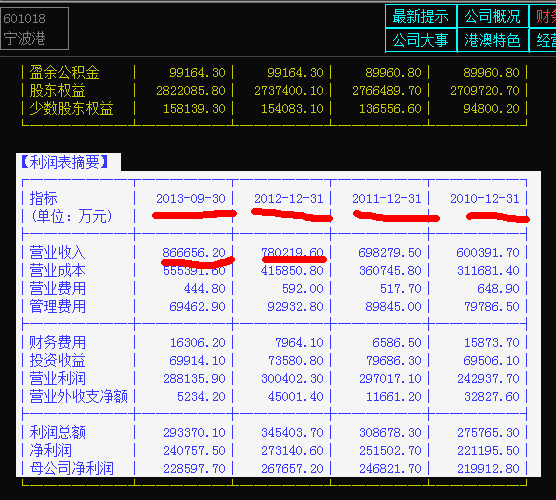Select management expense value 69462.90
This screenshot has width=556, height=500.
point(197,307)
